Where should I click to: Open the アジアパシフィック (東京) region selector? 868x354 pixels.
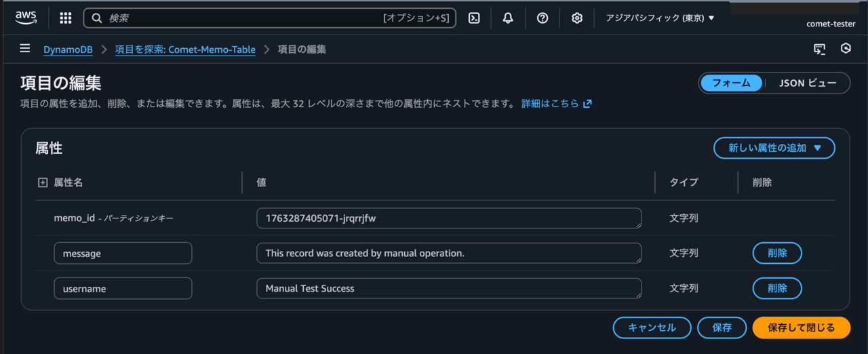point(660,18)
